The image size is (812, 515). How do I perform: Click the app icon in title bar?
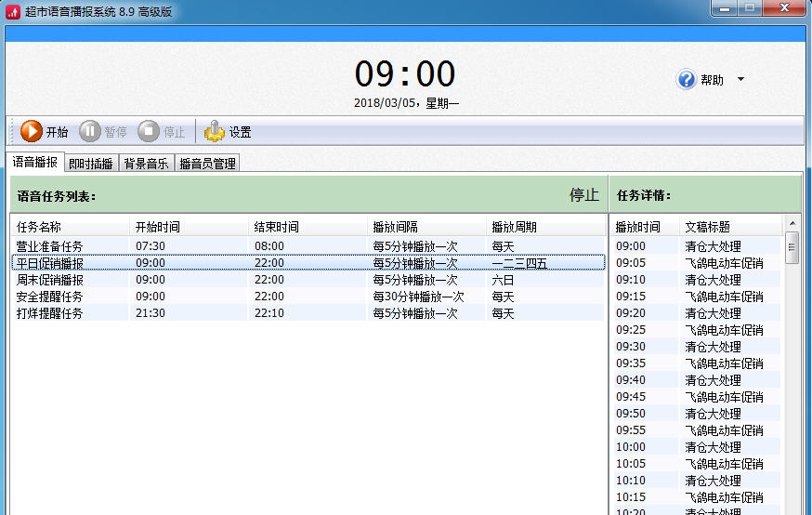pyautogui.click(x=13, y=11)
